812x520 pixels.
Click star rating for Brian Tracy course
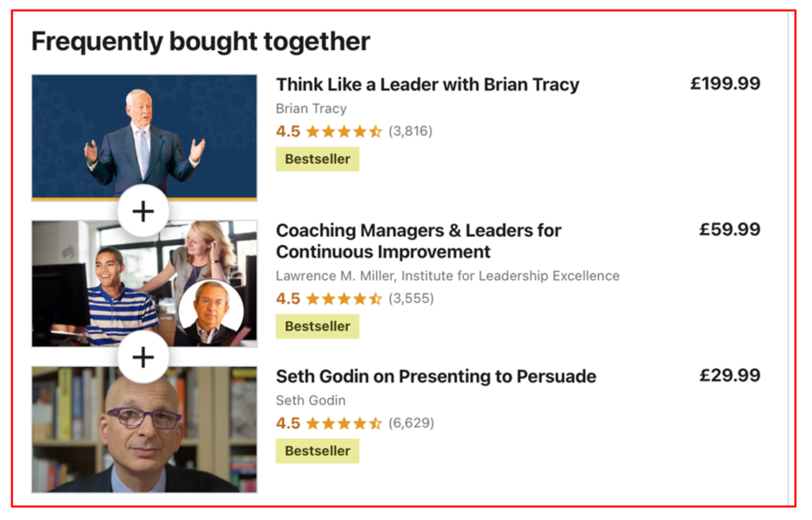[343, 132]
